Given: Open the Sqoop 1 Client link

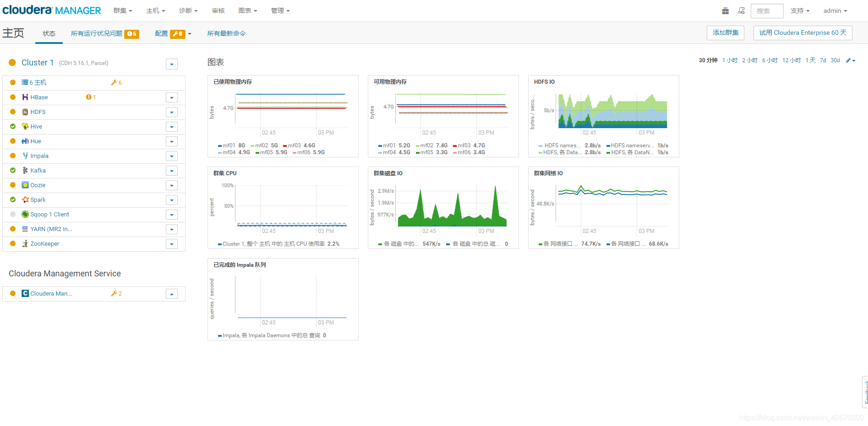Looking at the screenshot, I should pos(49,214).
